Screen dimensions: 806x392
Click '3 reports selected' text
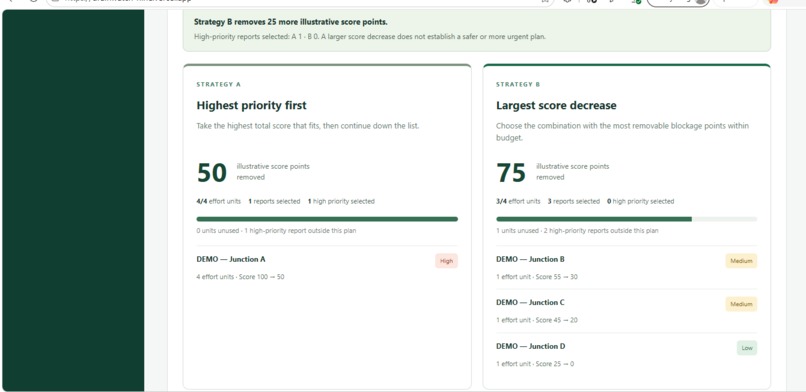(x=574, y=201)
